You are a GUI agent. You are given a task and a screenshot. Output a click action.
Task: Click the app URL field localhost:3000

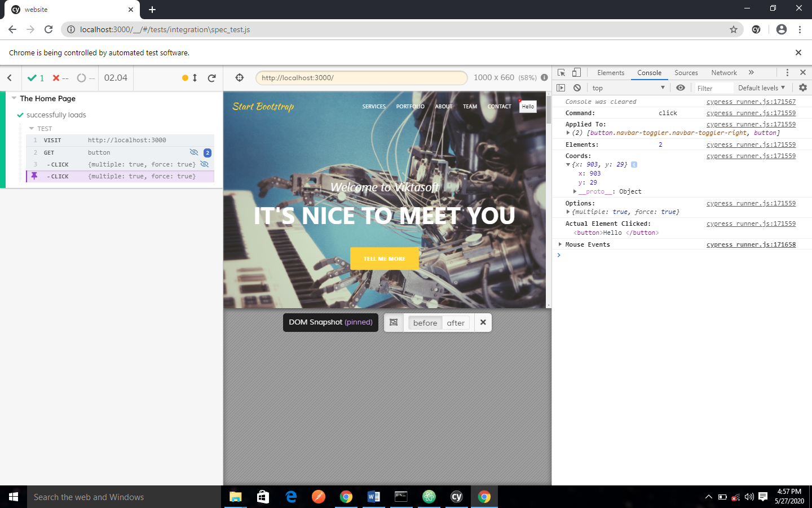pos(361,78)
